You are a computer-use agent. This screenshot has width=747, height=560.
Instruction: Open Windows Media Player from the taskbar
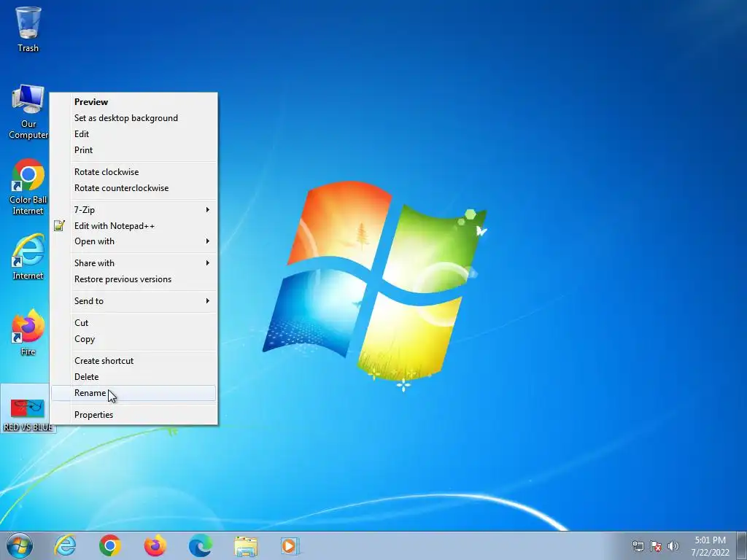click(x=290, y=545)
